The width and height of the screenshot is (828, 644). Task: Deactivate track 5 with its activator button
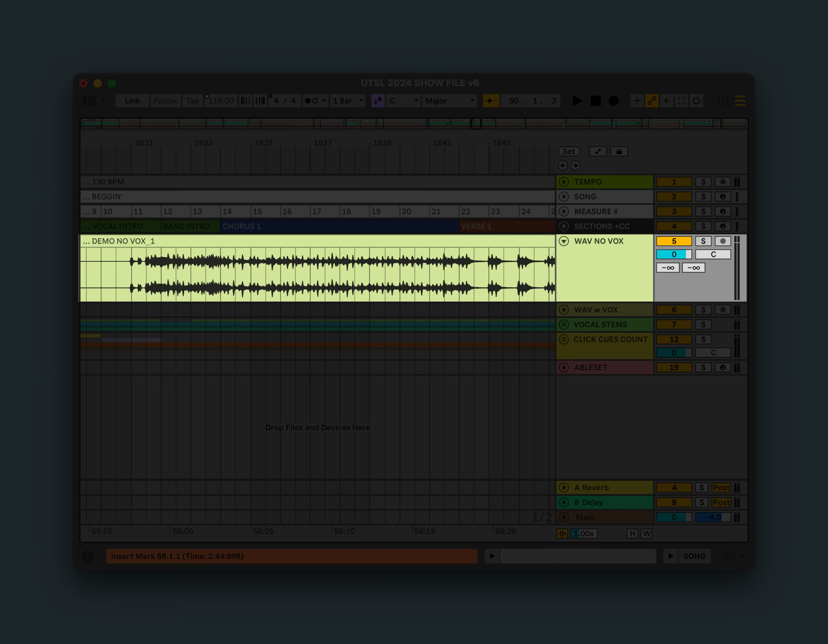(x=674, y=241)
